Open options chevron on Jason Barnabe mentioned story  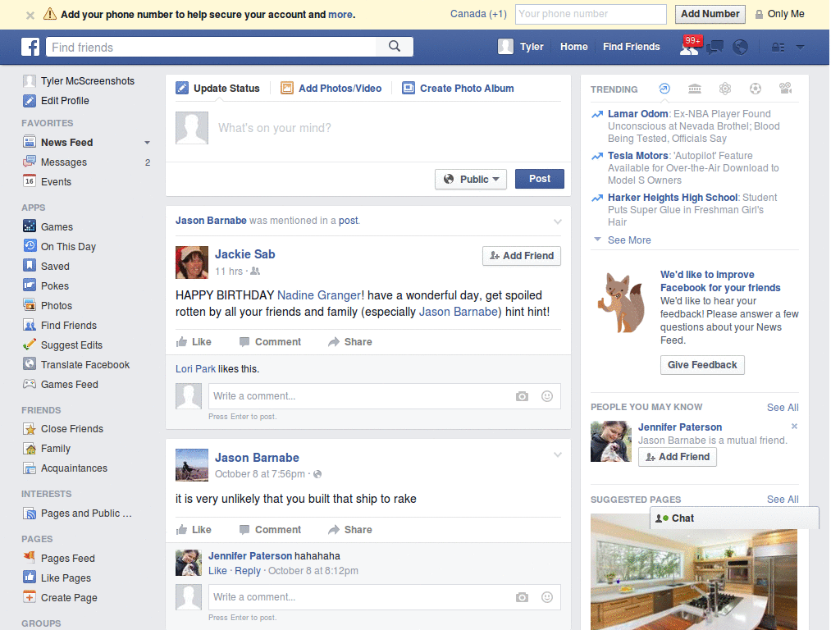coord(558,221)
